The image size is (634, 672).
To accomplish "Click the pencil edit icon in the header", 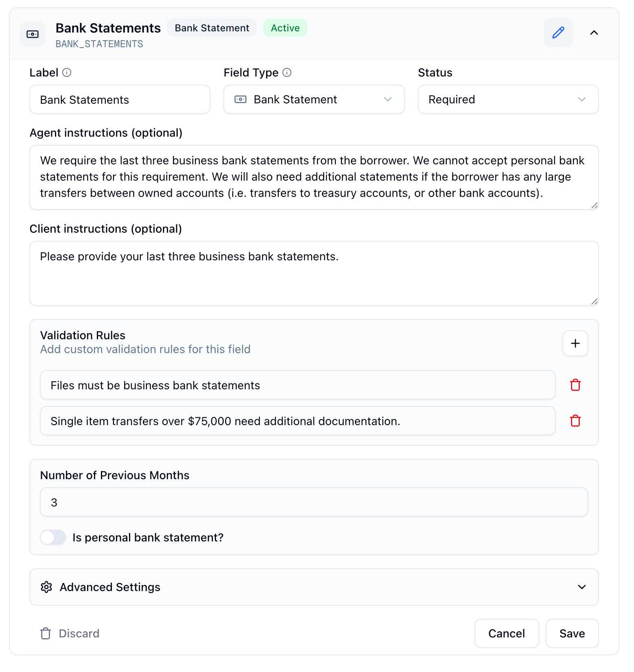I will pyautogui.click(x=558, y=33).
